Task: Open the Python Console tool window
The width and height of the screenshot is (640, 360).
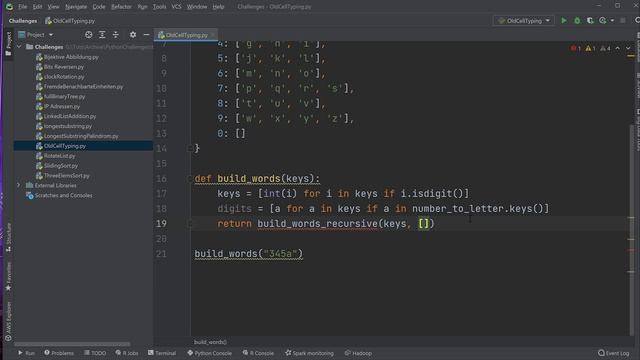Action: (x=209, y=353)
